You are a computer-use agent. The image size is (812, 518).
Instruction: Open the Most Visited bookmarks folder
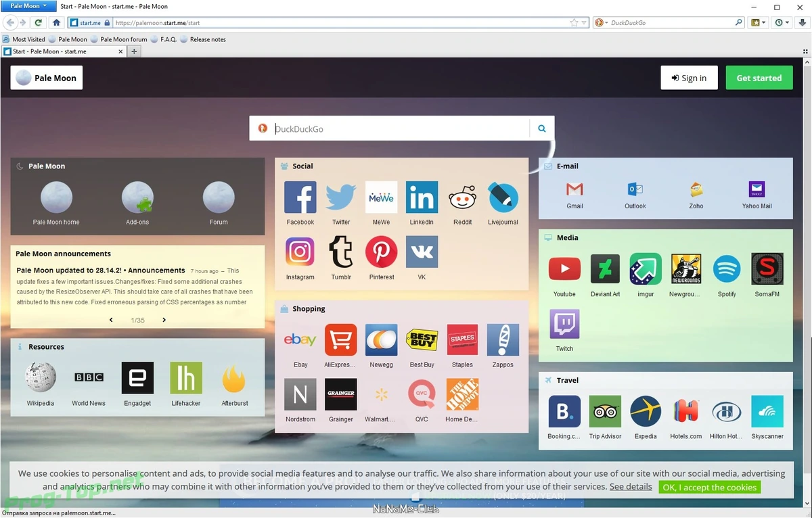(x=24, y=39)
